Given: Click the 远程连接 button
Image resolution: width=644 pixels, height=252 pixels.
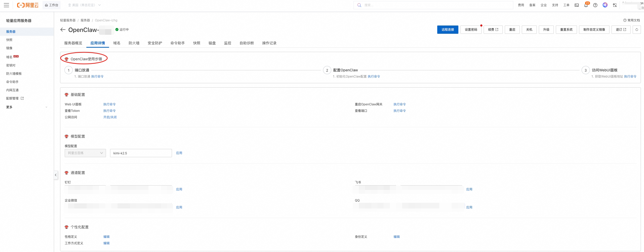Looking at the screenshot, I should click(448, 29).
